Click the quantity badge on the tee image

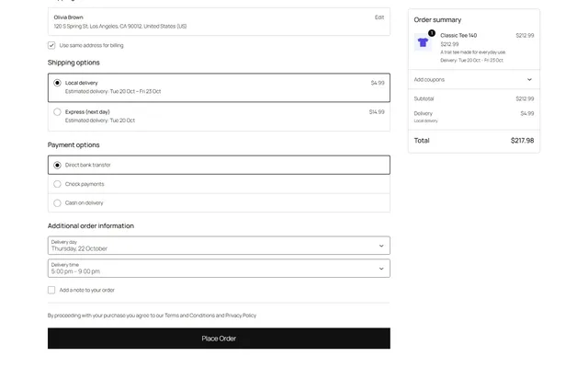(x=432, y=33)
